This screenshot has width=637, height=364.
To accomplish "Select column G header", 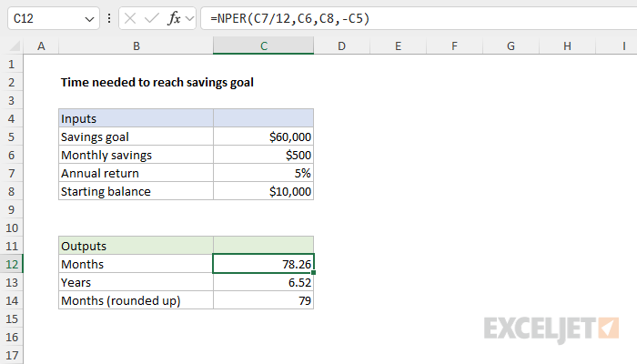I will coord(511,45).
